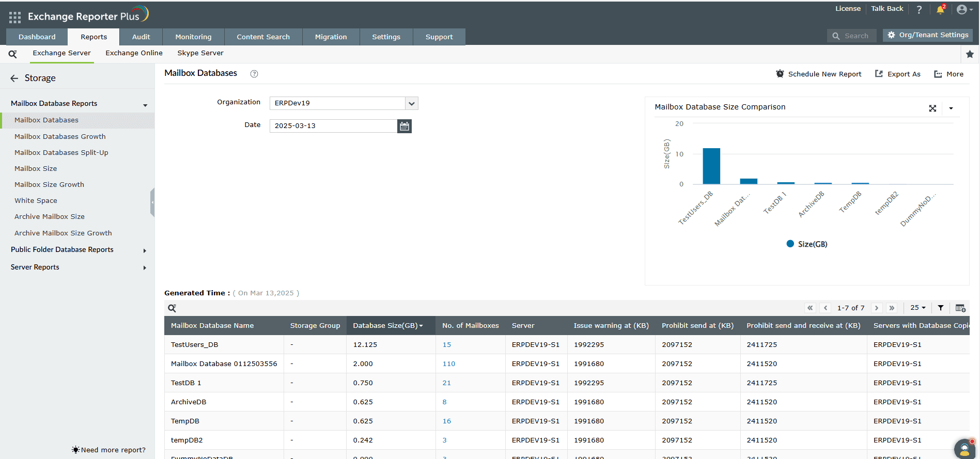Collapse the left sidebar panel handle

point(152,202)
